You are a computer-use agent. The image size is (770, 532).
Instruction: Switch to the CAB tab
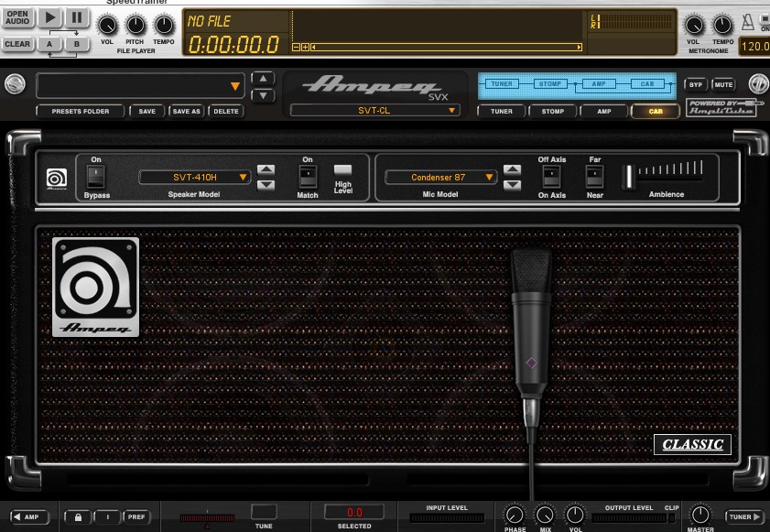pos(656,112)
